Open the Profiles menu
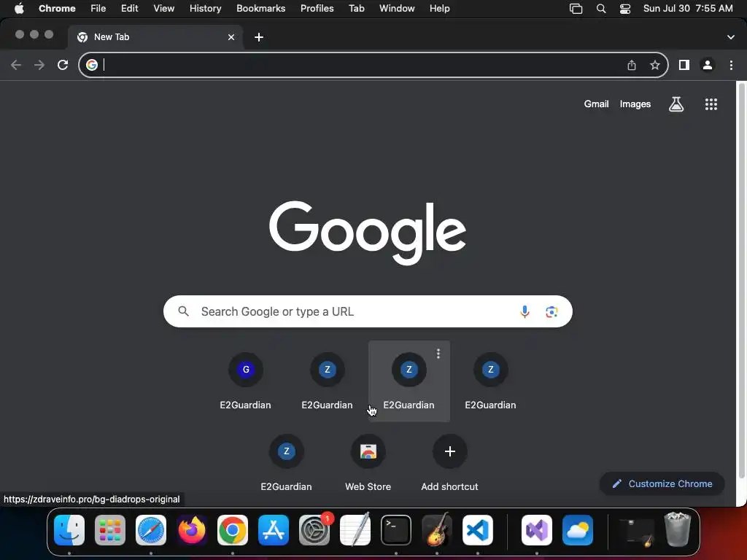Image resolution: width=747 pixels, height=560 pixels. coord(317,9)
